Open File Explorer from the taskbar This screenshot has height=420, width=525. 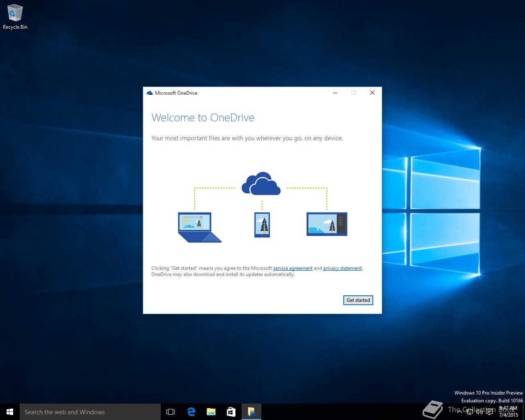(x=211, y=412)
